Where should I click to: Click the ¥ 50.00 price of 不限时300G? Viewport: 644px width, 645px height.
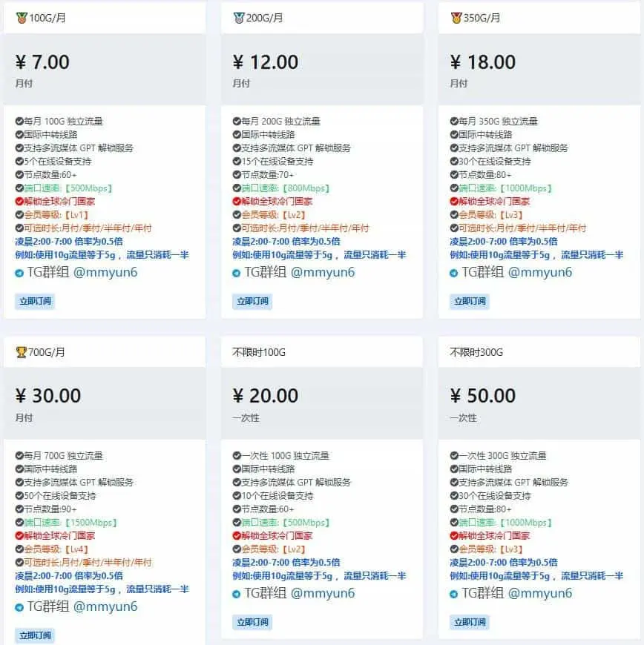pos(482,397)
